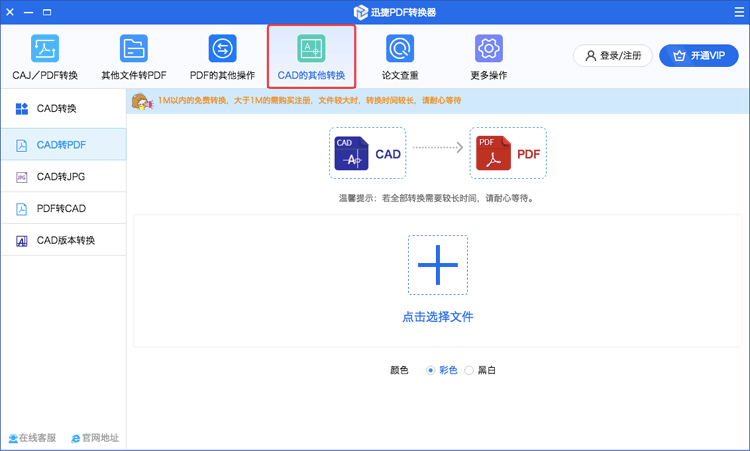
Task: Click the 温馨提示 hint text
Action: tap(437, 198)
